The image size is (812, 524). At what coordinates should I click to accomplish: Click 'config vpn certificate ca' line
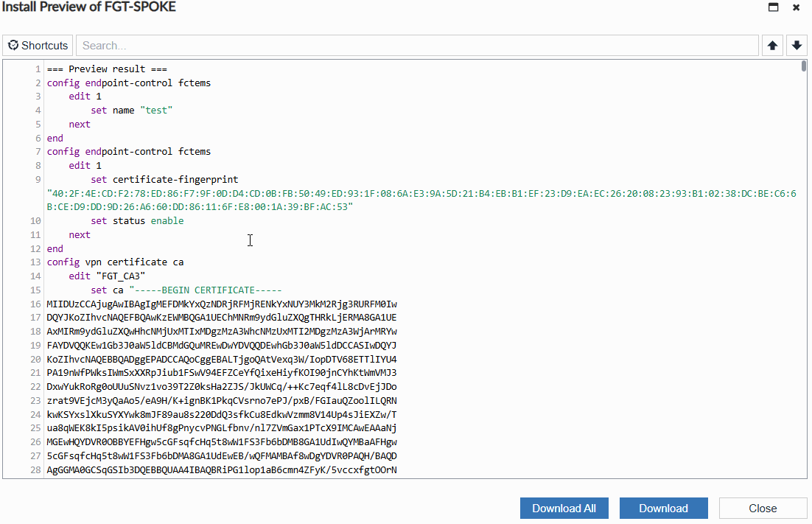[116, 262]
